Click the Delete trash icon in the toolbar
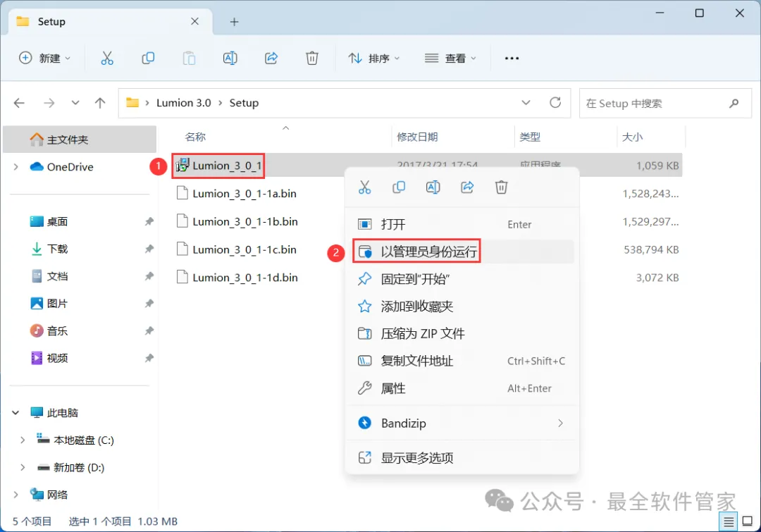Image resolution: width=761 pixels, height=532 pixels. [x=312, y=58]
